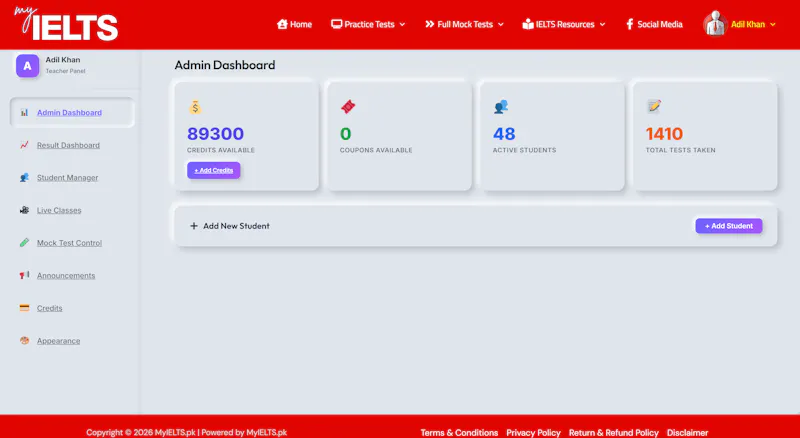Open the Announcements sidebar link
This screenshot has height=438, width=800.
coord(66,276)
